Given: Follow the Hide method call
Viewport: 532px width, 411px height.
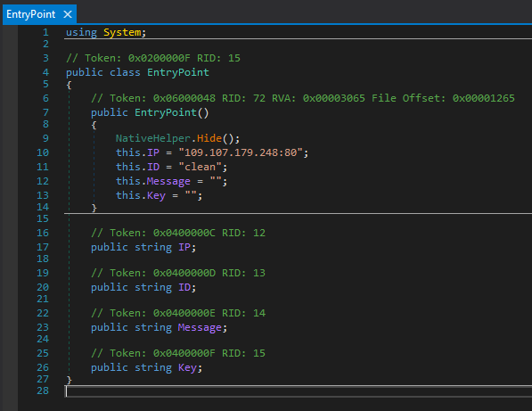Looking at the screenshot, I should pos(209,138).
